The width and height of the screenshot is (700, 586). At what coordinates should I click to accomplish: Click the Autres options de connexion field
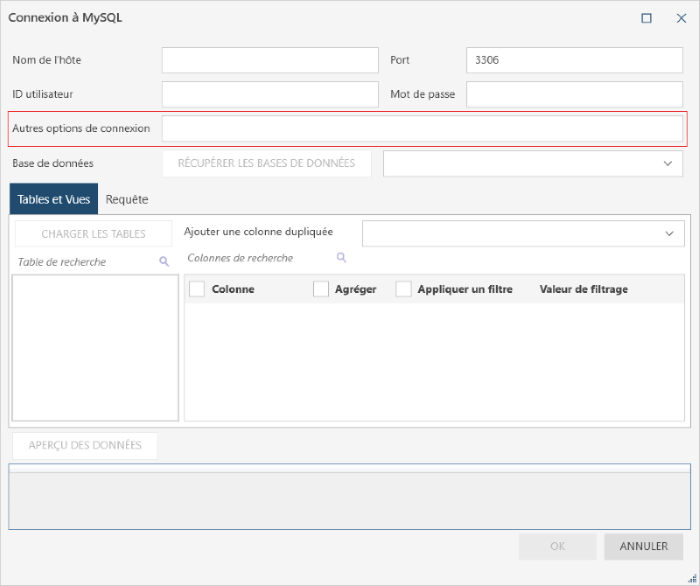point(422,129)
